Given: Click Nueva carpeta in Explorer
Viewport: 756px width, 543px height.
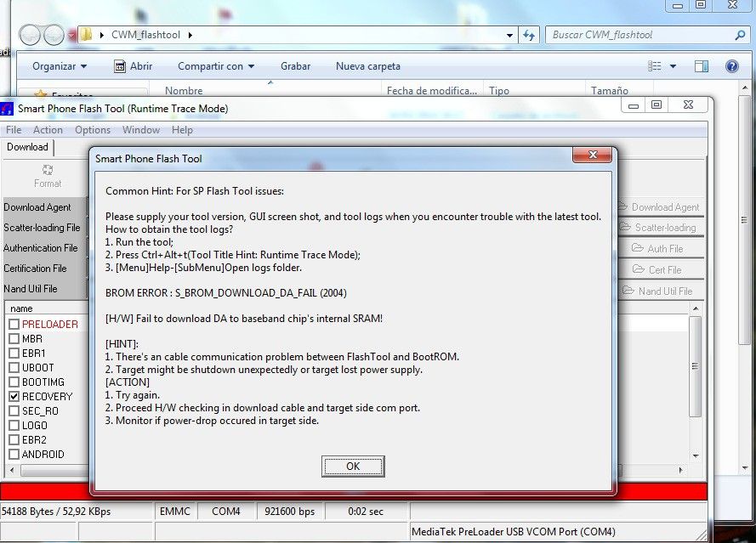Looking at the screenshot, I should coord(368,66).
